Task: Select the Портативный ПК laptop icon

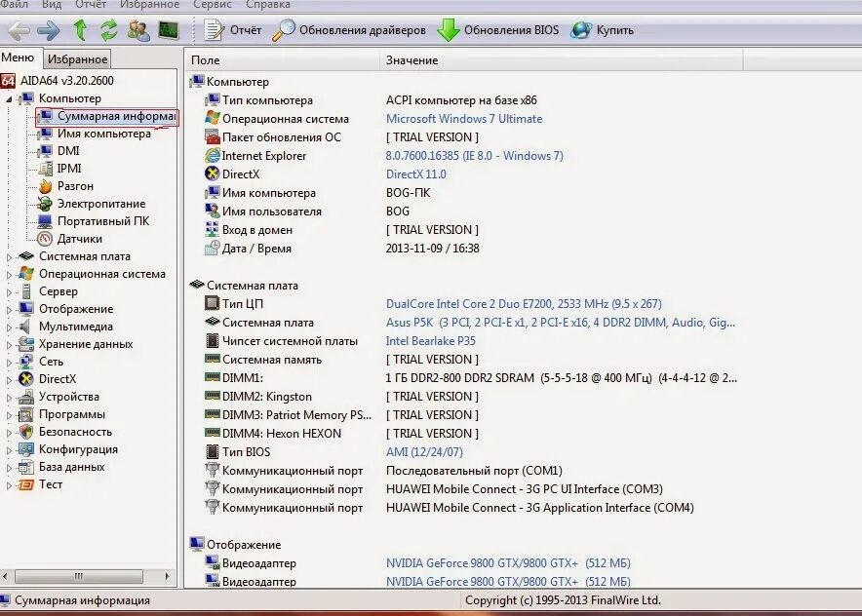Action: click(45, 221)
